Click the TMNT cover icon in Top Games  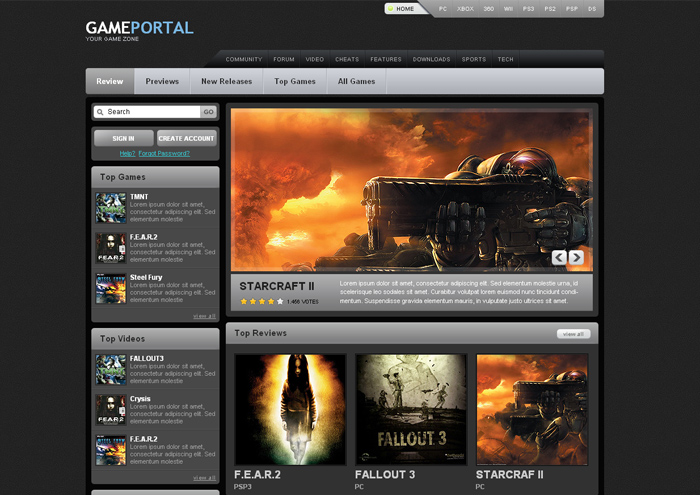[x=110, y=208]
